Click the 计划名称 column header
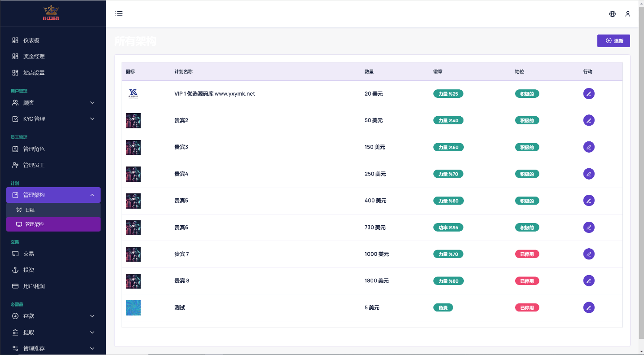The height and width of the screenshot is (355, 644). point(184,71)
